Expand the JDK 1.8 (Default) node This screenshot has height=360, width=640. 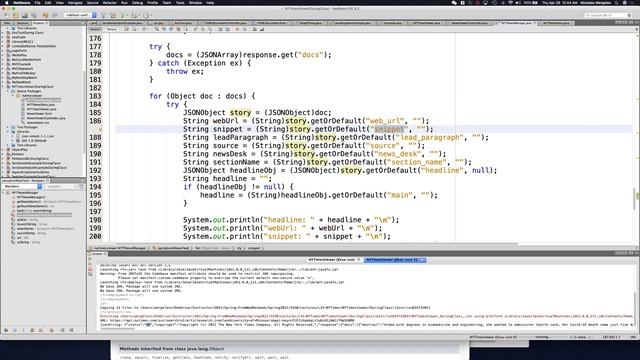[x=13, y=140]
